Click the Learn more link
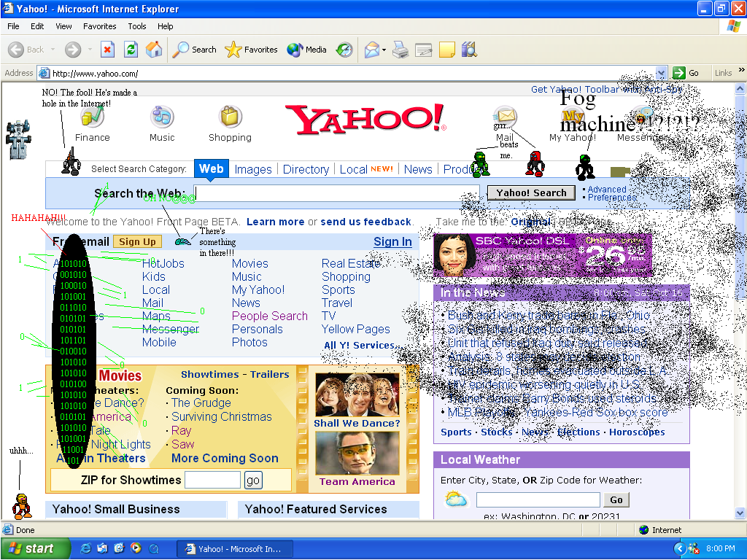This screenshot has height=560, width=747. pyautogui.click(x=275, y=222)
